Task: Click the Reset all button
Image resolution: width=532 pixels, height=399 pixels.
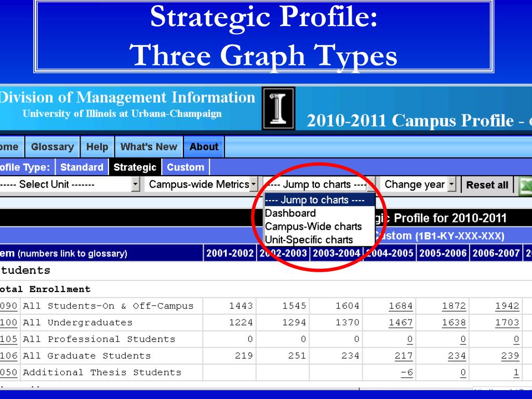Action: (x=487, y=185)
